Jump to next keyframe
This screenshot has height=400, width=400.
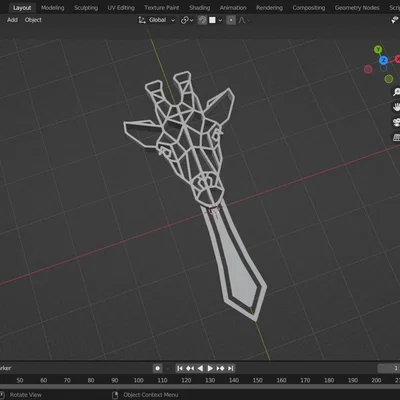pos(220,368)
